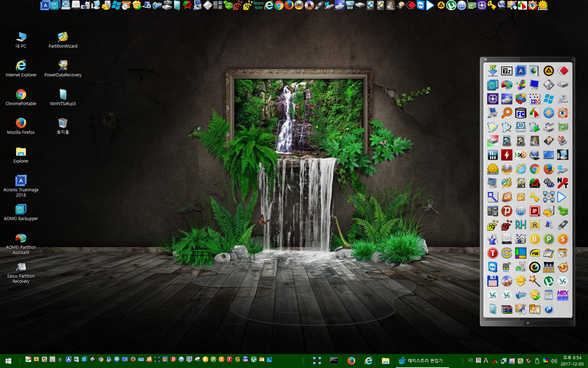Open piano HEX editor icon in launcher
588x368 pixels.
548,267
